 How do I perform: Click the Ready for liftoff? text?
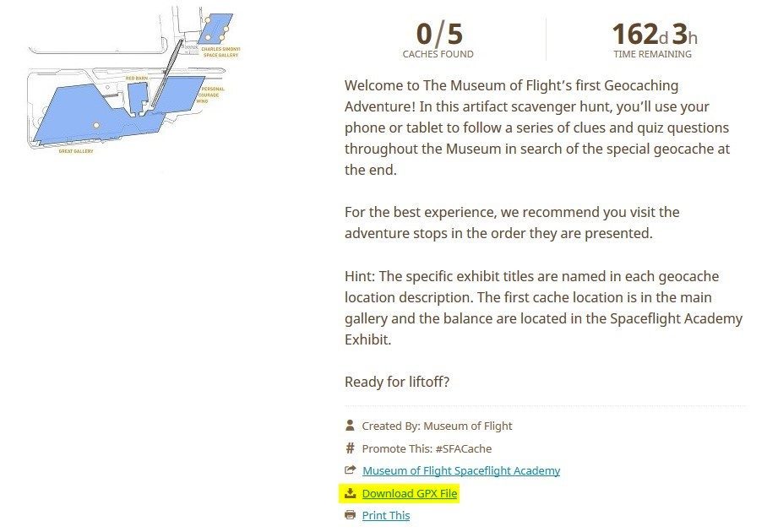397,382
